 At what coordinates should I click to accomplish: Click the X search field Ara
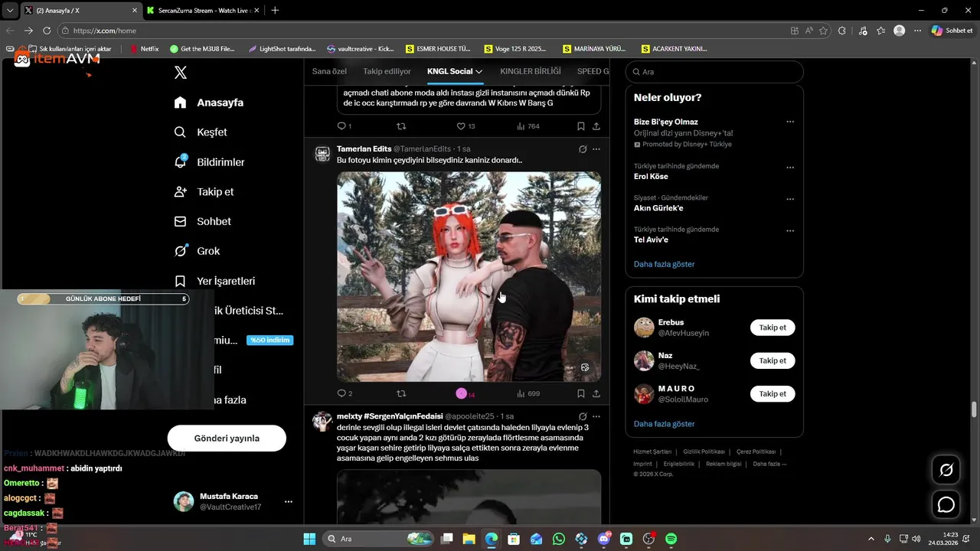coord(714,72)
